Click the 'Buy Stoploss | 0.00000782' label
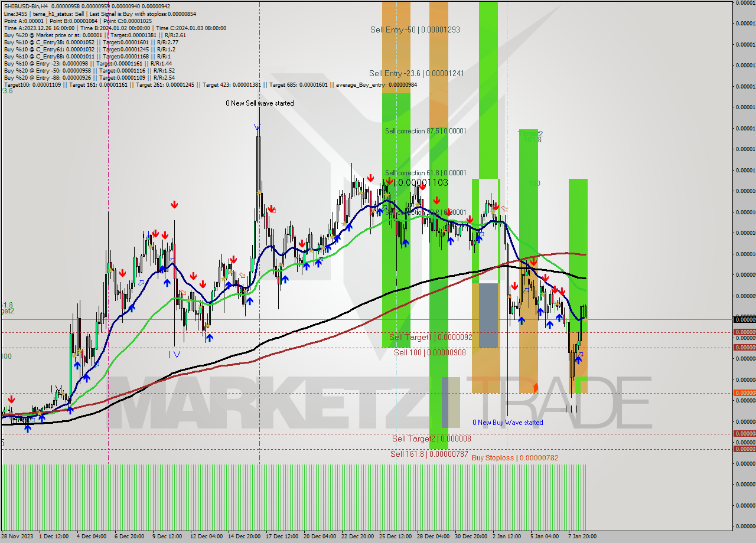 (x=515, y=457)
